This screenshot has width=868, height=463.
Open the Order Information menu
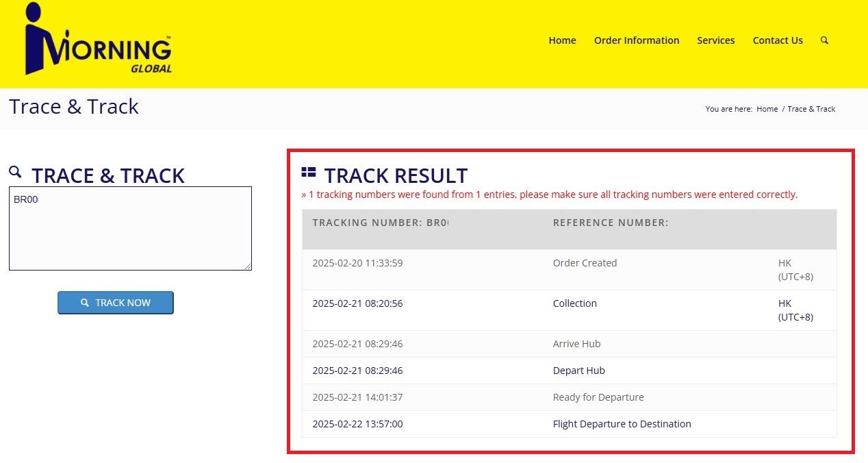[x=636, y=40]
